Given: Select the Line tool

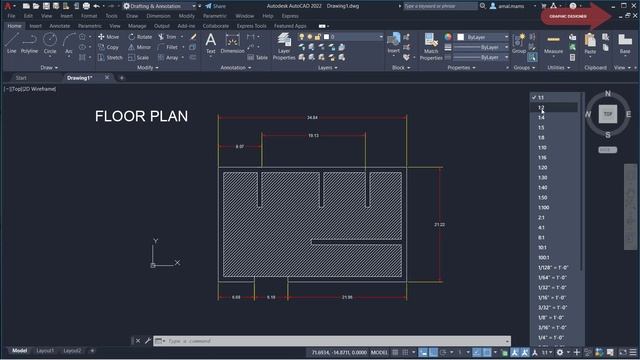Looking at the screenshot, I should tap(11, 43).
